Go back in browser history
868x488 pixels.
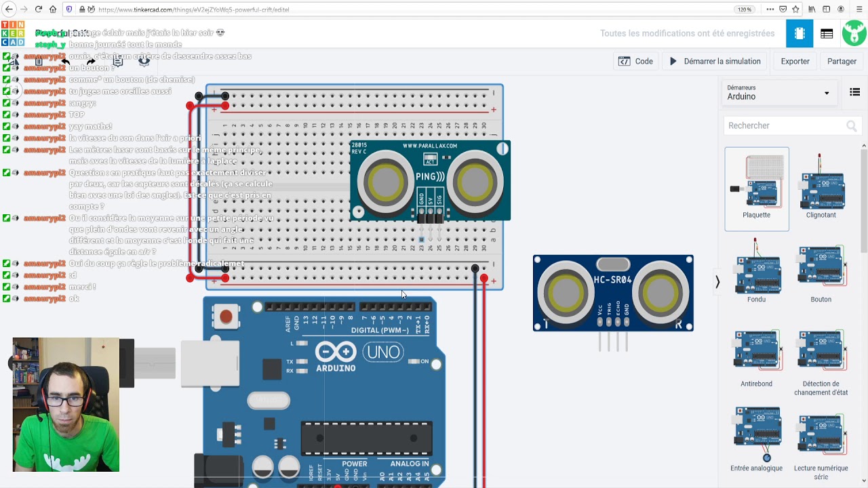click(x=9, y=9)
